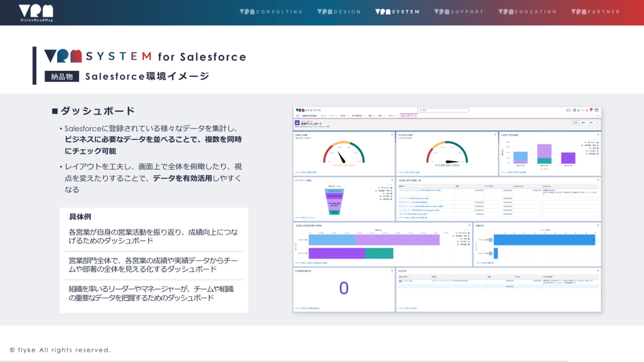Click the Salesforce search box in screenshot

(443, 110)
